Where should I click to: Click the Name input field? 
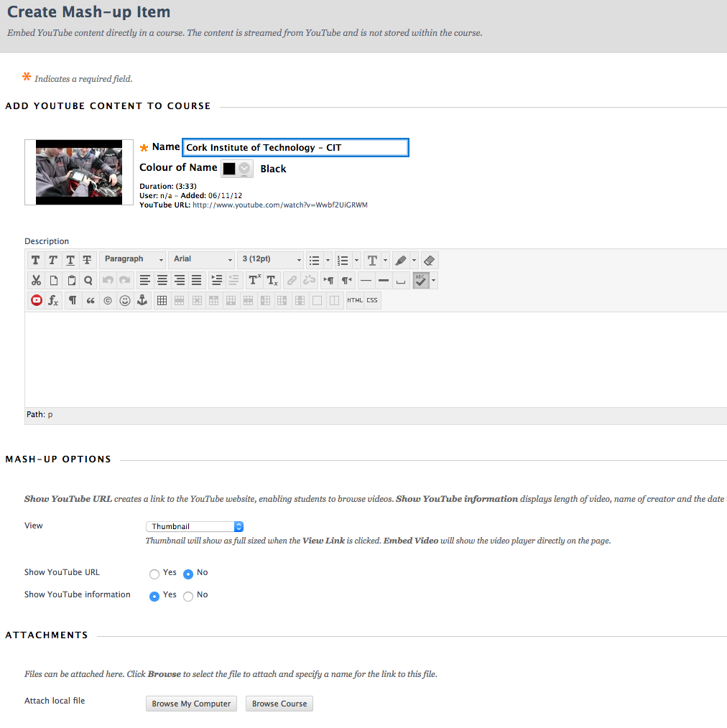point(295,148)
